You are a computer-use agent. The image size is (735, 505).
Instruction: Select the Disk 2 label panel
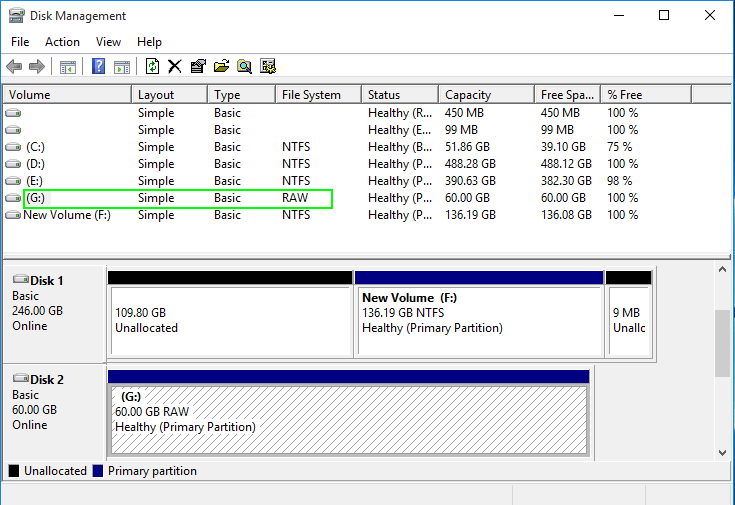(x=55, y=412)
